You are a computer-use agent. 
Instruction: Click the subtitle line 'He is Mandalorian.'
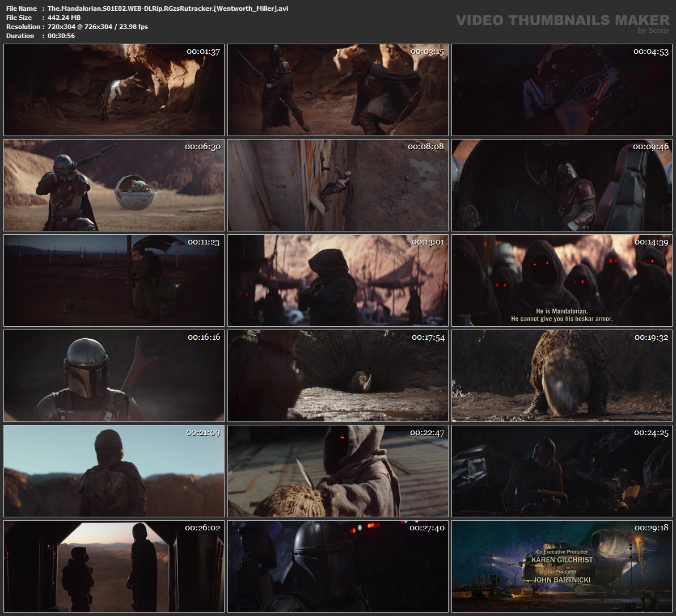tap(562, 311)
